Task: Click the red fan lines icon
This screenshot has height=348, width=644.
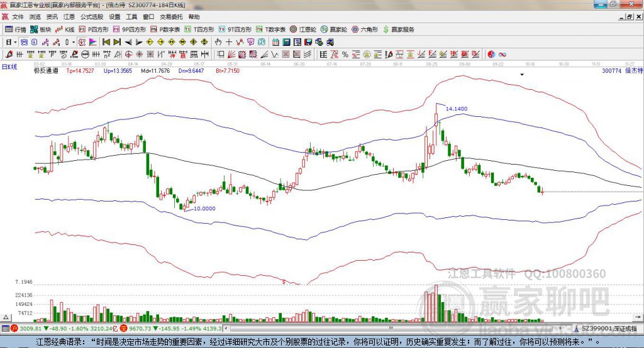Action: pyautogui.click(x=231, y=54)
